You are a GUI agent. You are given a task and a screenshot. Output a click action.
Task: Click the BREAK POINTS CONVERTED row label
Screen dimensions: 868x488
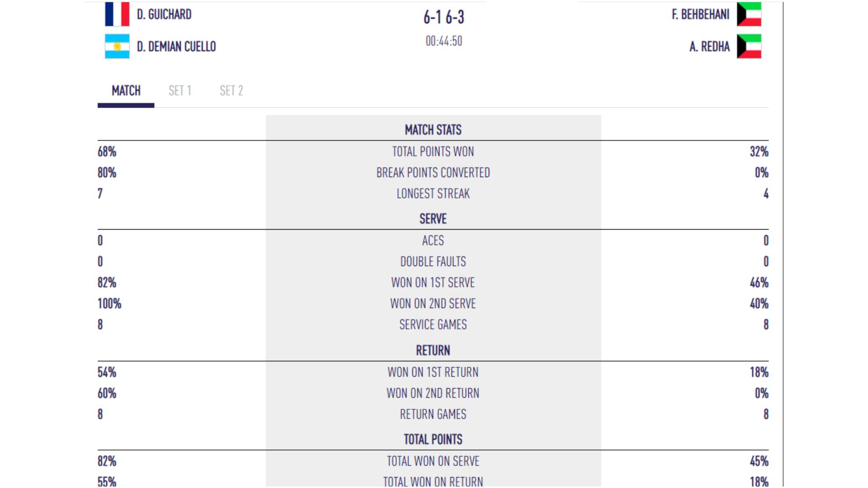click(433, 173)
